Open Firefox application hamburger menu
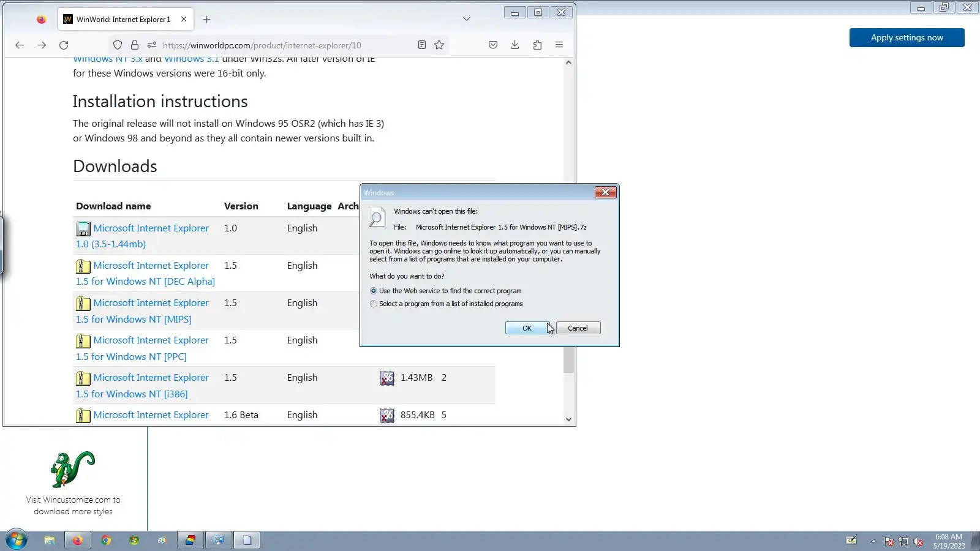This screenshot has height=551, width=980. tap(559, 45)
